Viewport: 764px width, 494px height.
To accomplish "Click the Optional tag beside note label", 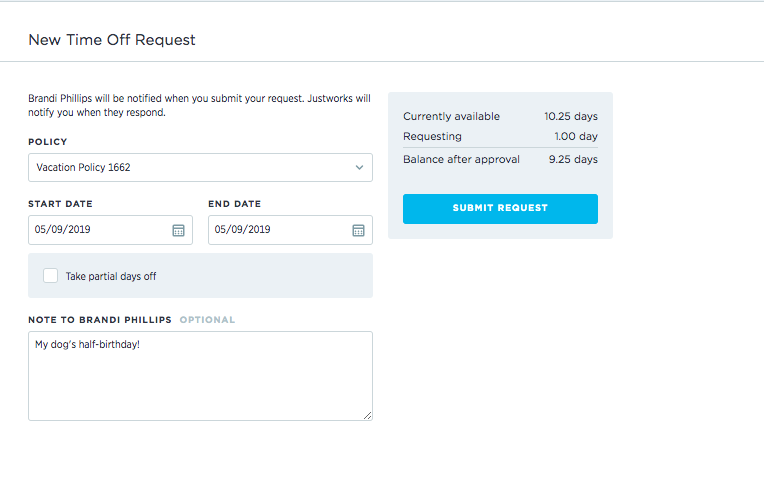I will click(207, 320).
